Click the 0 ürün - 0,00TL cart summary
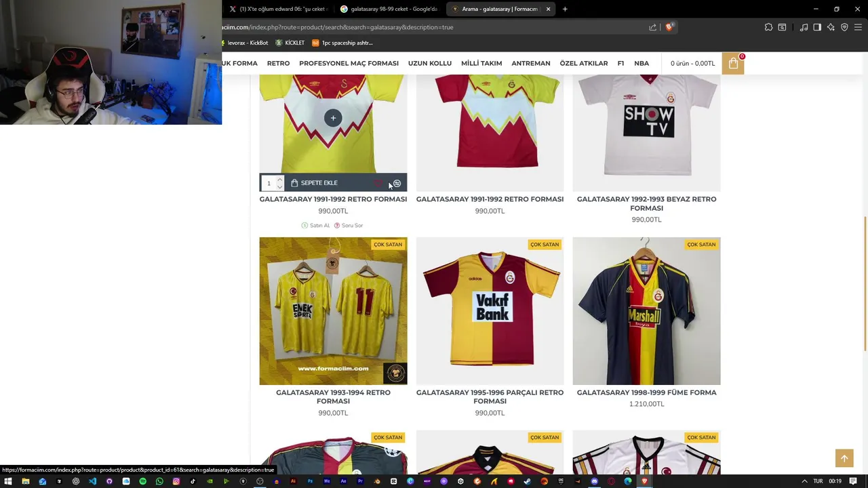The height and width of the screenshot is (488, 868). 692,63
